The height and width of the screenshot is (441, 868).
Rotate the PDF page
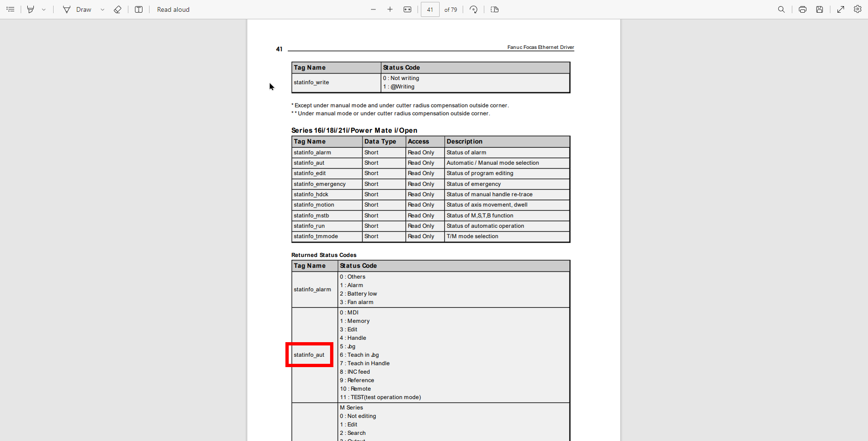[473, 9]
